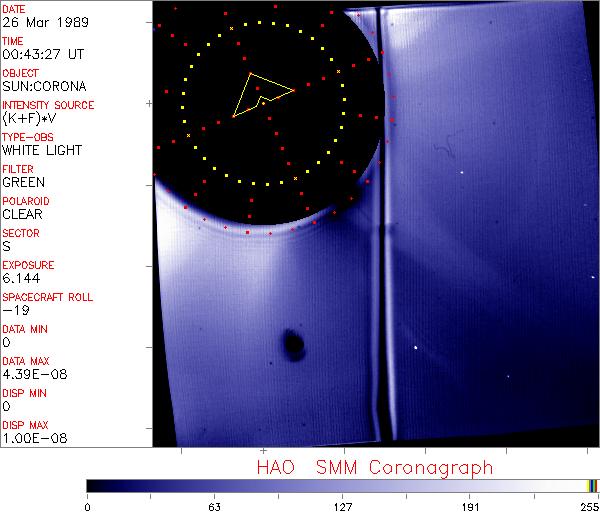Click the POLAROID label
The image size is (600, 512).
[x=26, y=201]
